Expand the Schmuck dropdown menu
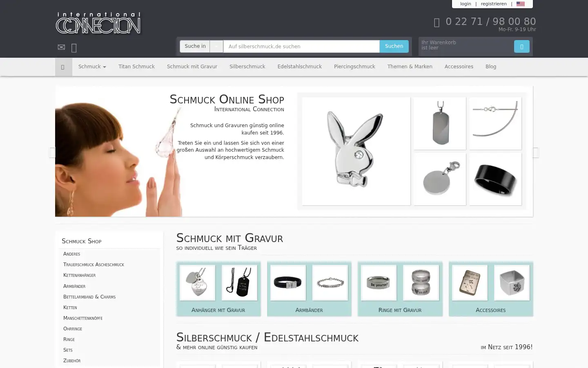 click(x=92, y=67)
